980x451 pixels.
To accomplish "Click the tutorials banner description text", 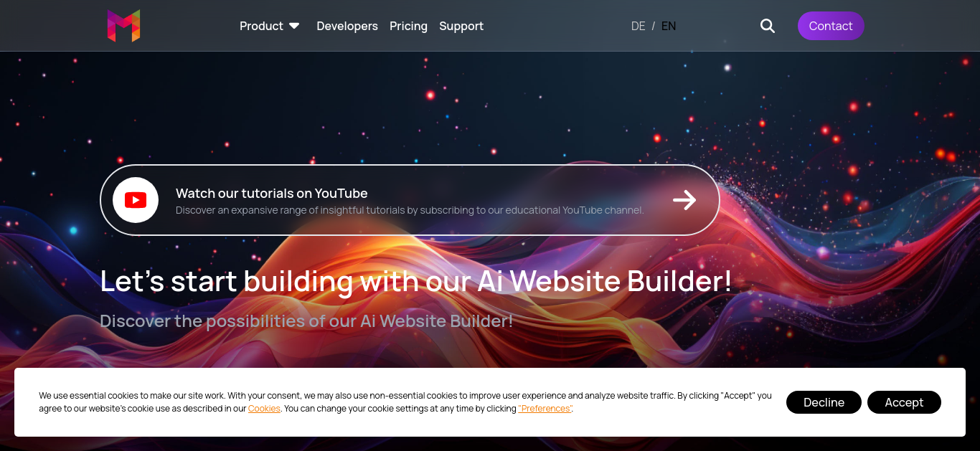I will point(410,210).
